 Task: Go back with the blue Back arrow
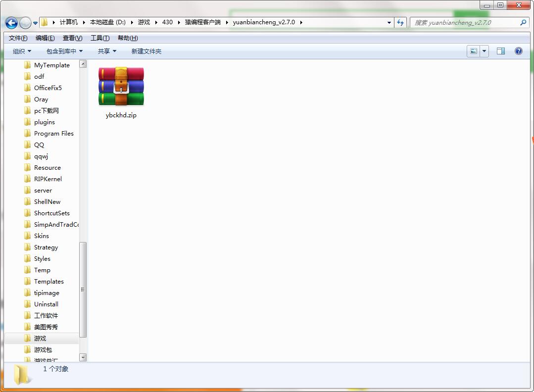point(11,23)
